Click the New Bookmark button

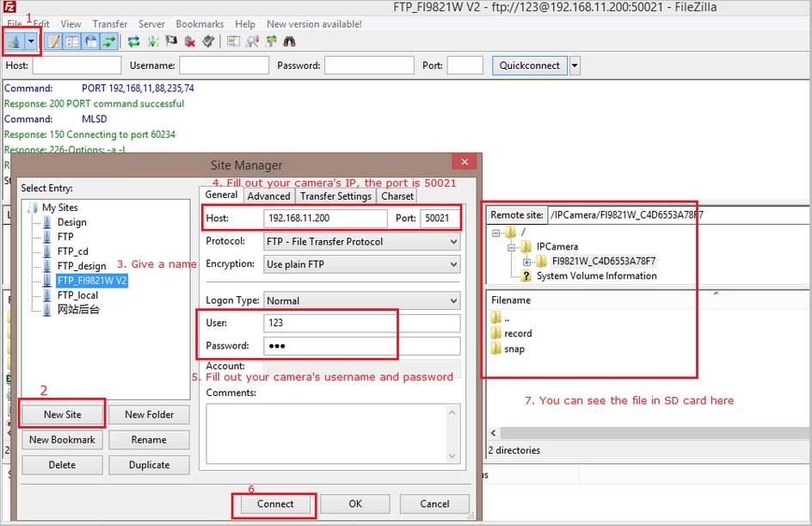(x=62, y=440)
